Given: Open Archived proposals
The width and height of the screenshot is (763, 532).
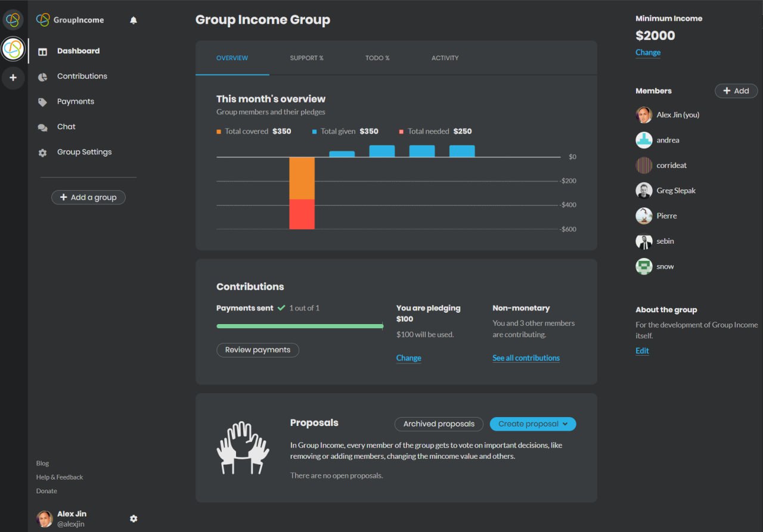Looking at the screenshot, I should [x=439, y=424].
